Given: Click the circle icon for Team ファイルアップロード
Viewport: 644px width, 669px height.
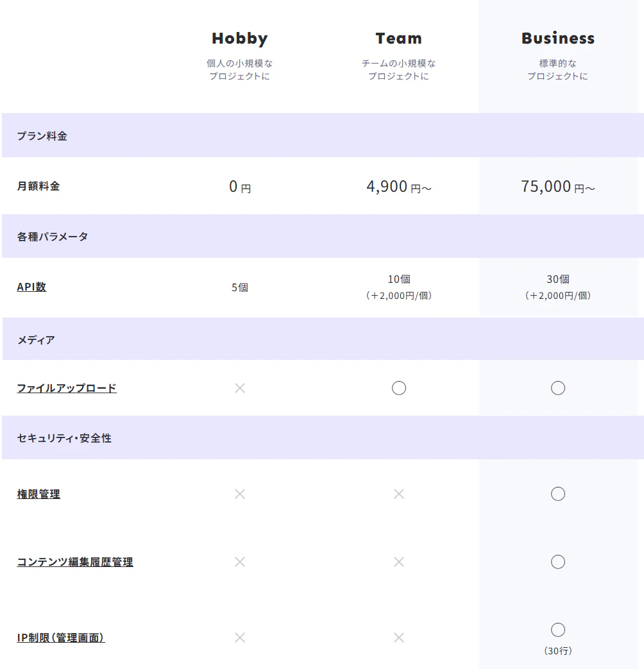Looking at the screenshot, I should tap(399, 388).
